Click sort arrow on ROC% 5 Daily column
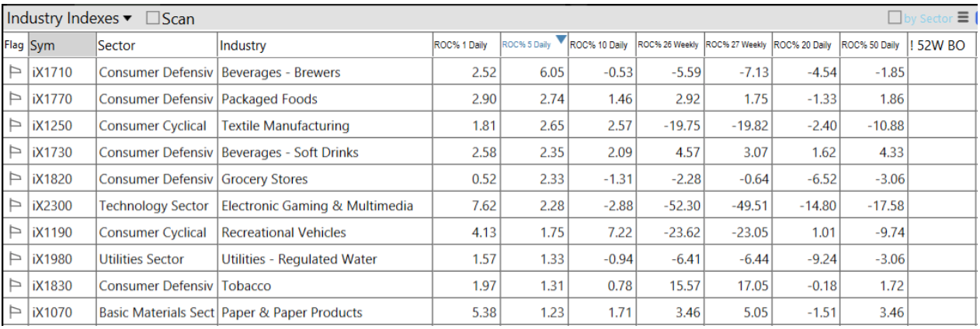 [x=561, y=40]
